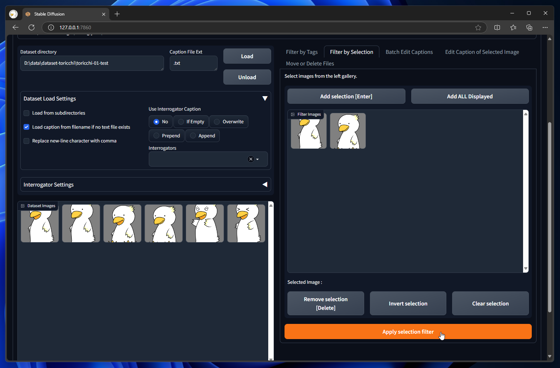Select third duck thumbnail in Dataset Images
This screenshot has width=560, height=368.
pyautogui.click(x=122, y=223)
